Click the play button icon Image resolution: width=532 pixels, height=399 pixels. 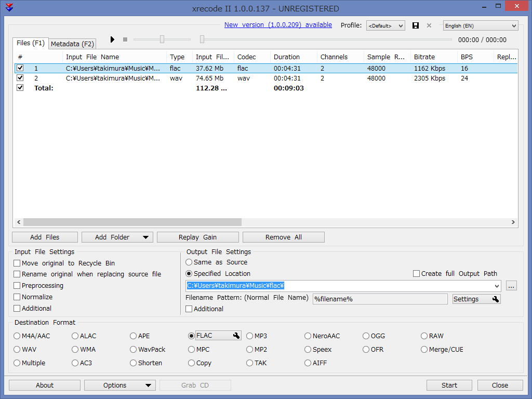(x=112, y=39)
